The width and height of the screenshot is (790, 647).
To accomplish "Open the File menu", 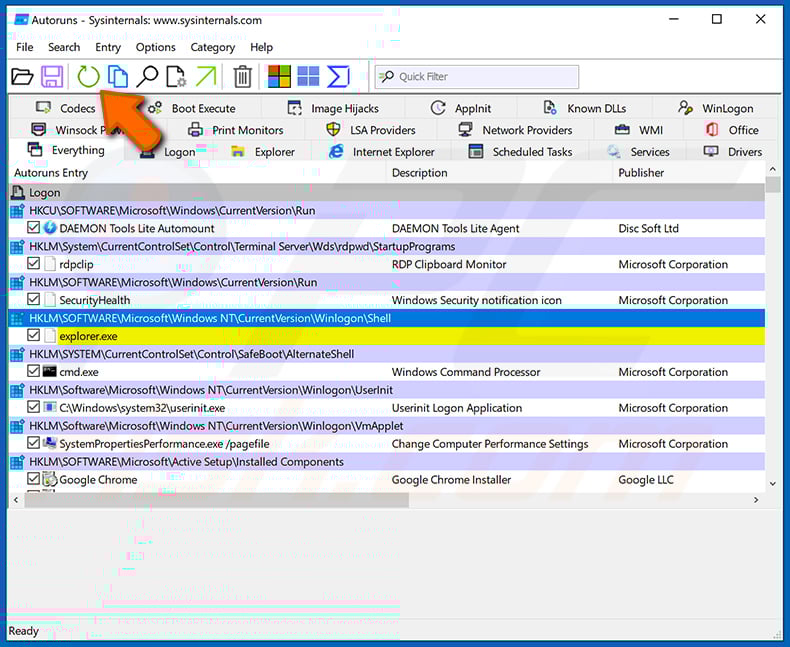I will [25, 47].
